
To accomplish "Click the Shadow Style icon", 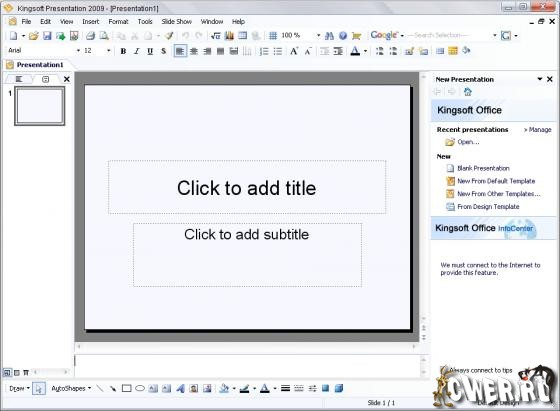I will tap(325, 388).
